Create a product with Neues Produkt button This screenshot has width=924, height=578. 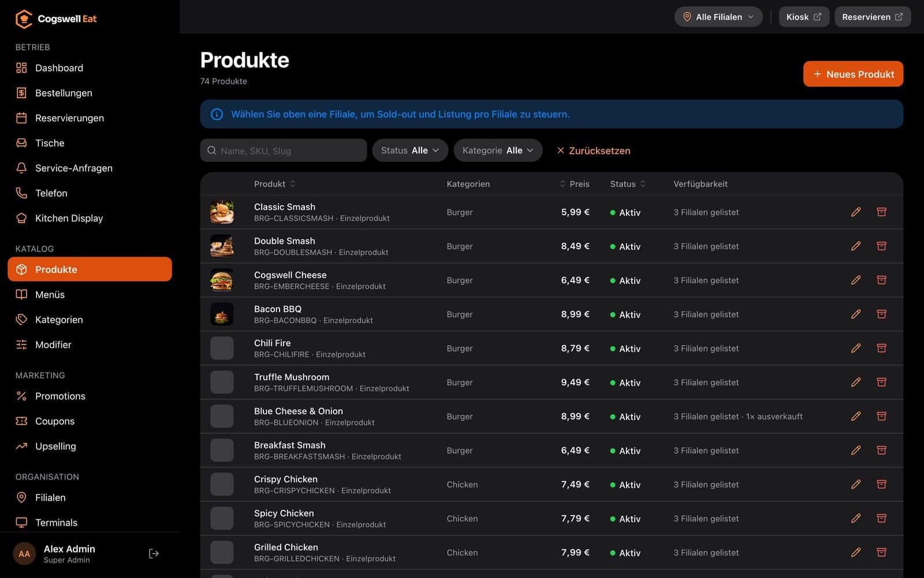pyautogui.click(x=853, y=74)
